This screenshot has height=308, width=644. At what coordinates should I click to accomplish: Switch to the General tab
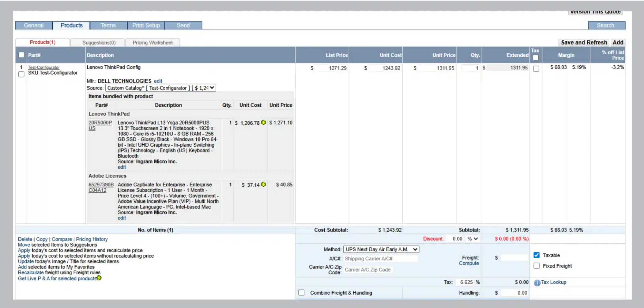[x=34, y=25]
